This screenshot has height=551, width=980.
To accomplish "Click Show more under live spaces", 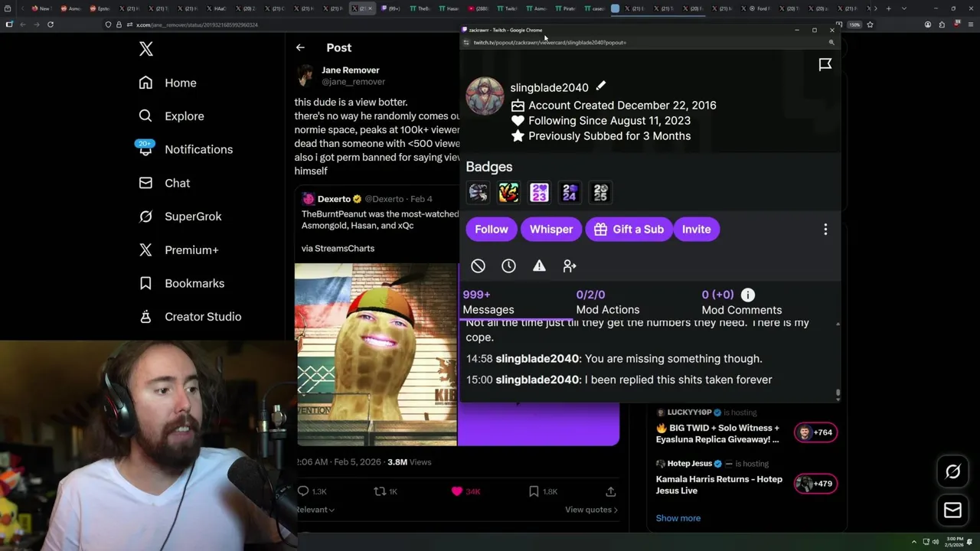I will (x=678, y=518).
